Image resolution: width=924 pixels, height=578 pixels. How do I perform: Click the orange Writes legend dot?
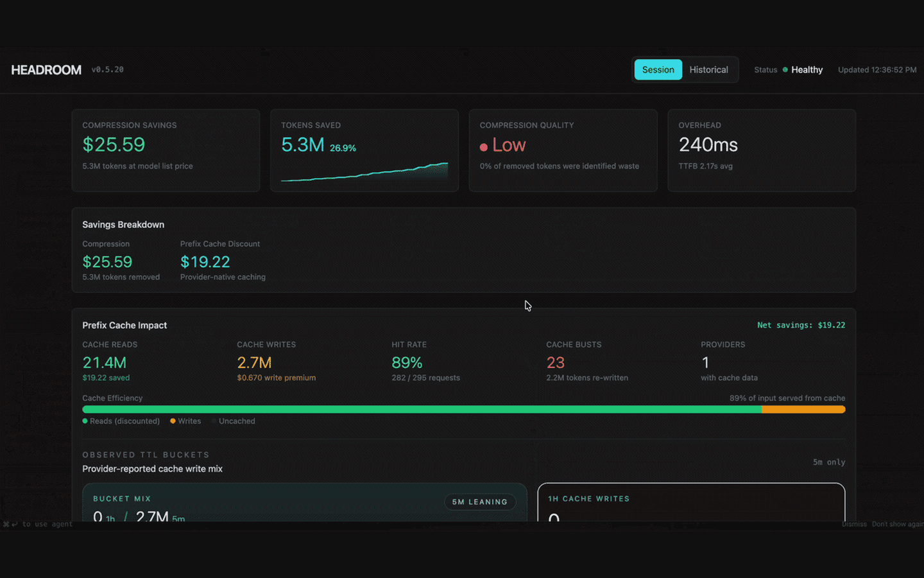tap(173, 421)
